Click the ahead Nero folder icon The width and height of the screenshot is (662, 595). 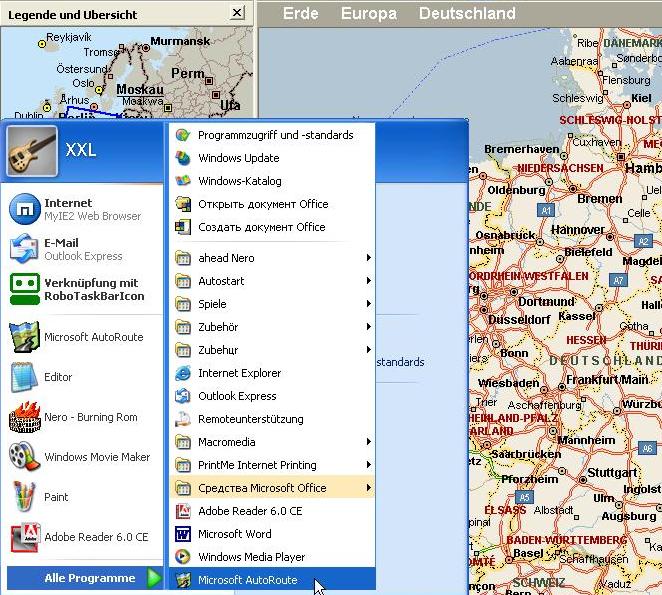[x=183, y=258]
